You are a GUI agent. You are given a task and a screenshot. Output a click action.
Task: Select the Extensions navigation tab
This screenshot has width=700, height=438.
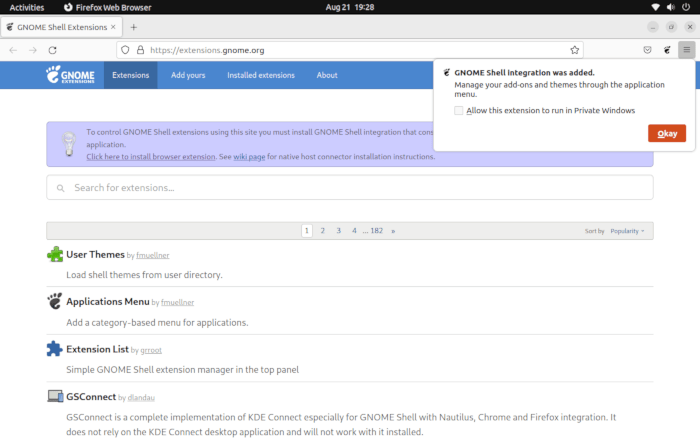click(130, 75)
